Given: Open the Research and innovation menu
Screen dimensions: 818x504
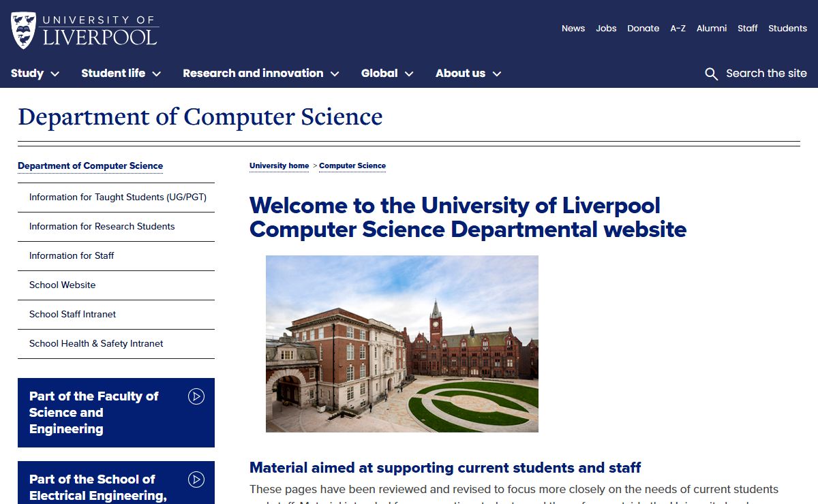Looking at the screenshot, I should pyautogui.click(x=253, y=73).
